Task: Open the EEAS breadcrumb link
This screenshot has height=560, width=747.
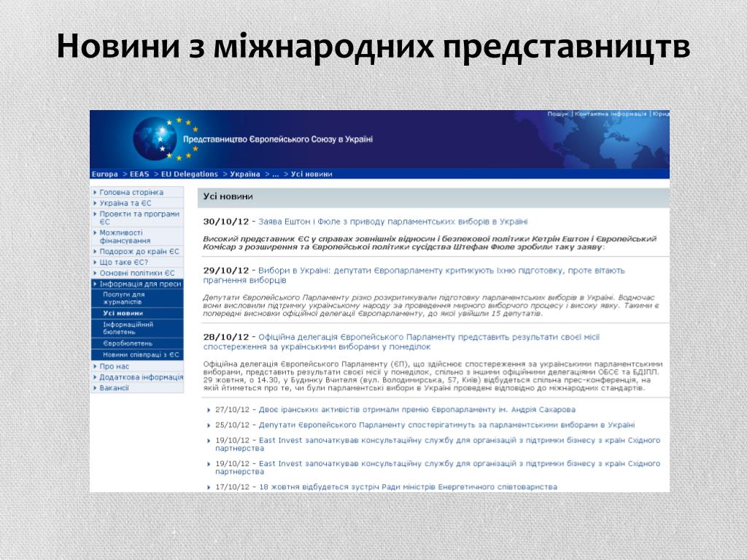Action: (139, 174)
